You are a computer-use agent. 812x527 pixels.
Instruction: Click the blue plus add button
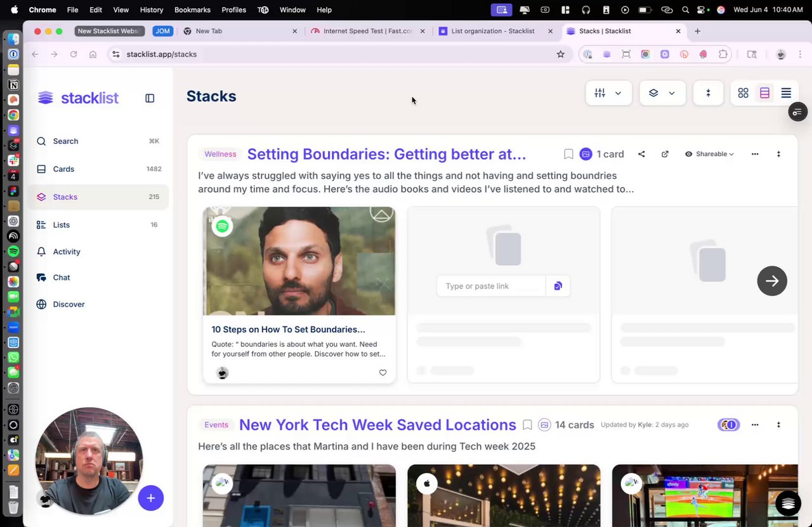(x=151, y=498)
